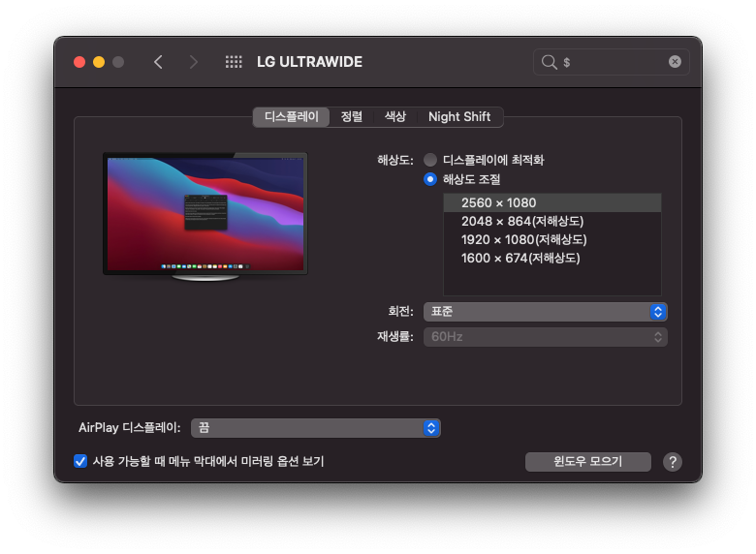Screen dimensions: 756x554
Task: Click the 윈도우 모으기 button
Action: point(587,462)
